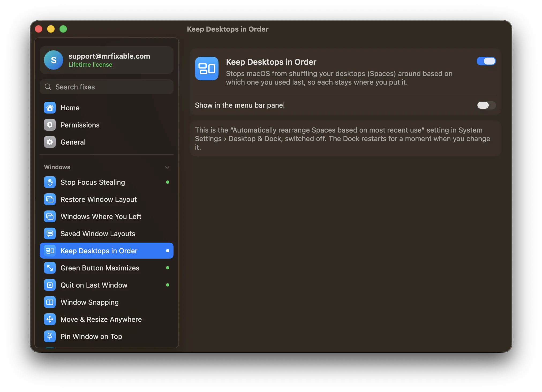Click the Saved Window Layouts icon
The width and height of the screenshot is (542, 392).
50,234
